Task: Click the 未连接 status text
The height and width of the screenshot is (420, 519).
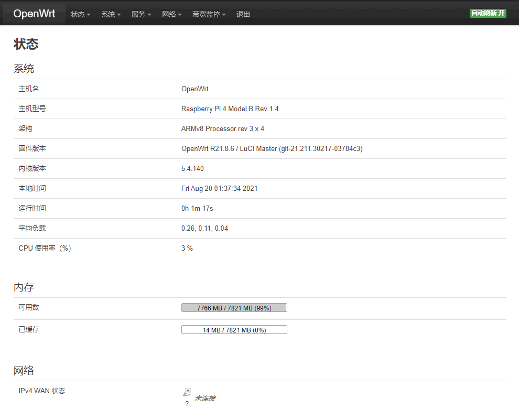Action: tap(205, 398)
